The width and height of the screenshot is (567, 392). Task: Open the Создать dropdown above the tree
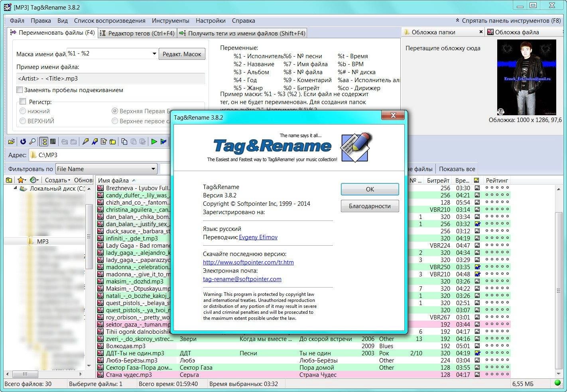57,180
